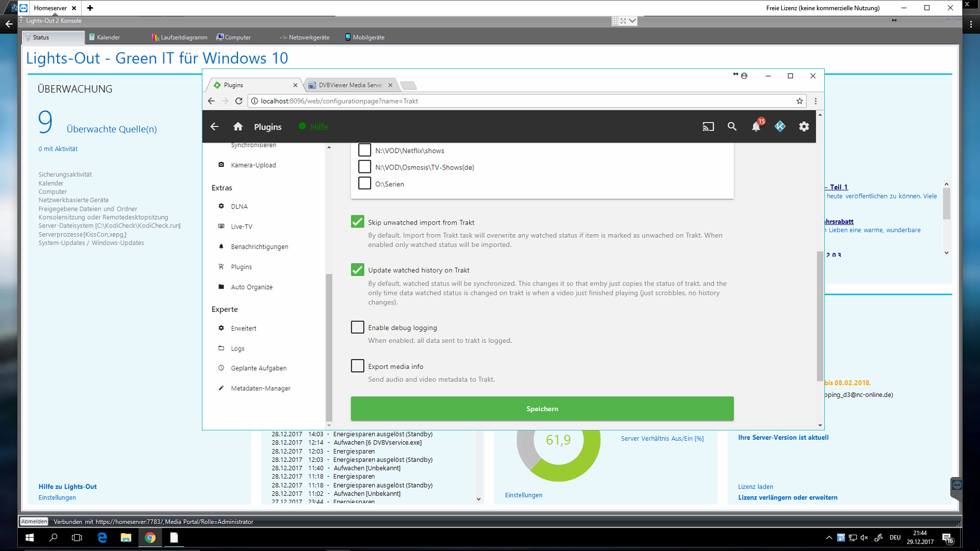Click the browser reload icon
980x551 pixels.
click(x=238, y=101)
